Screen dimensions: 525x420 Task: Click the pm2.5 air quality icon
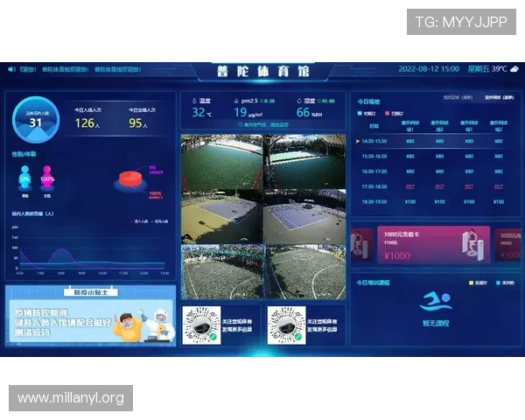pos(235,101)
